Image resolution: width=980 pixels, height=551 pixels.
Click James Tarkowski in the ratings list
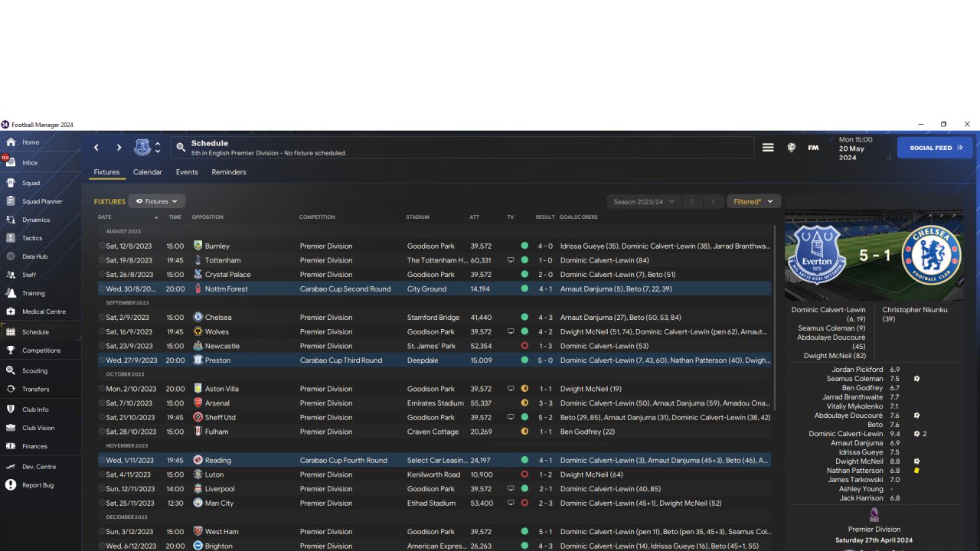[x=855, y=480]
